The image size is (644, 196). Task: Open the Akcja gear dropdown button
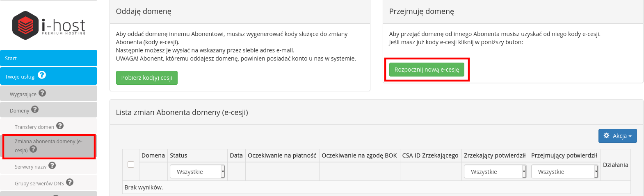617,136
